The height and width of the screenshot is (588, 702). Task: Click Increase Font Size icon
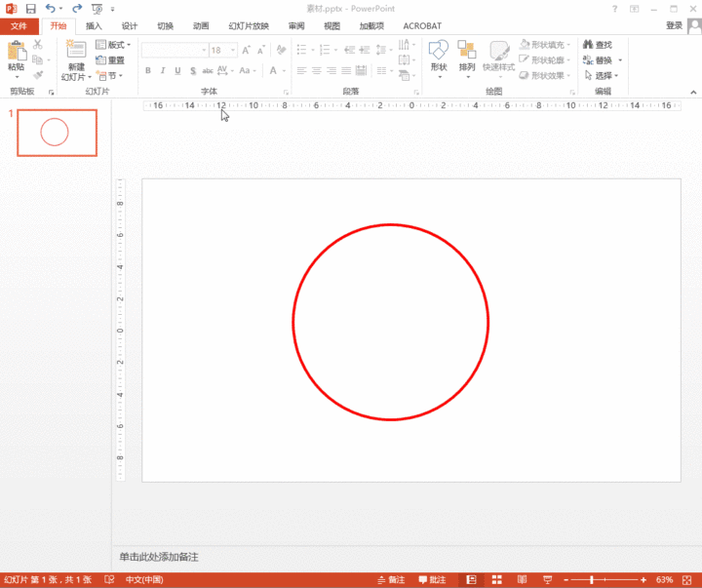coord(246,50)
